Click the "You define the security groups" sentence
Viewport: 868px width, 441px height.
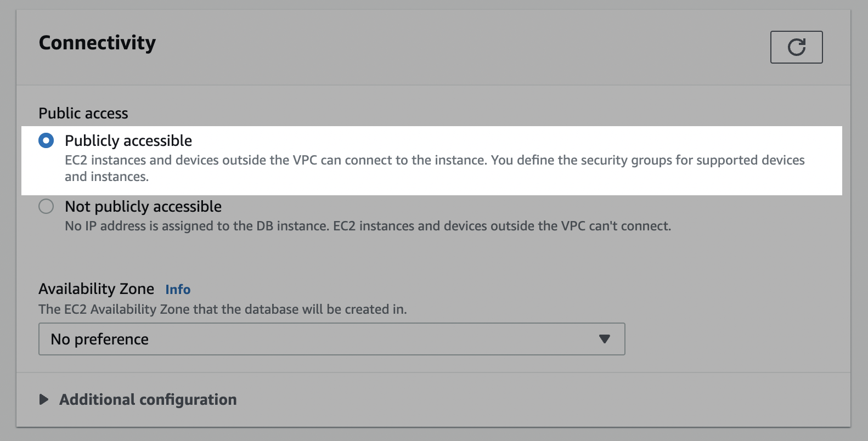pos(648,160)
